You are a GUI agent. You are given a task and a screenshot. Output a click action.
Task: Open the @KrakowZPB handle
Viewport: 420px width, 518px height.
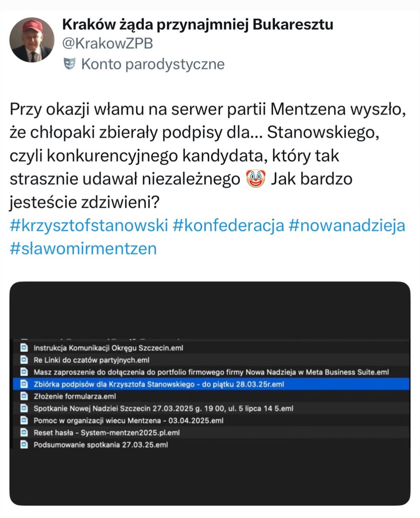pos(107,43)
